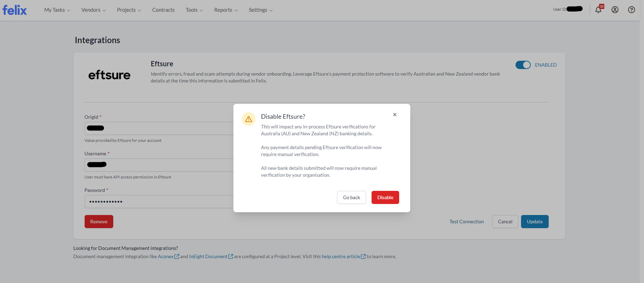Click external link icon beside InEight Document
The height and width of the screenshot is (283, 644).
231,256
